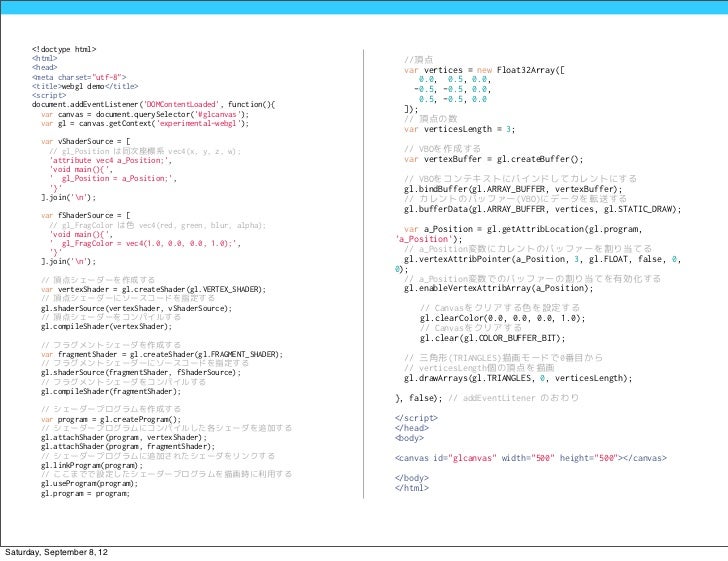
Task: Click the '</script>' closing tag
Action: (x=416, y=418)
